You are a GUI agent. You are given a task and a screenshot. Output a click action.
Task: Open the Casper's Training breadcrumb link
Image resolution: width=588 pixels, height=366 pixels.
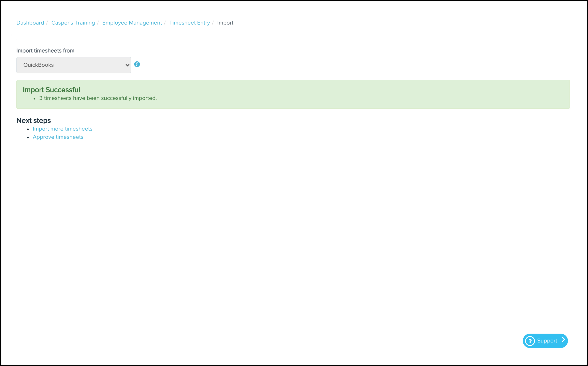point(73,23)
